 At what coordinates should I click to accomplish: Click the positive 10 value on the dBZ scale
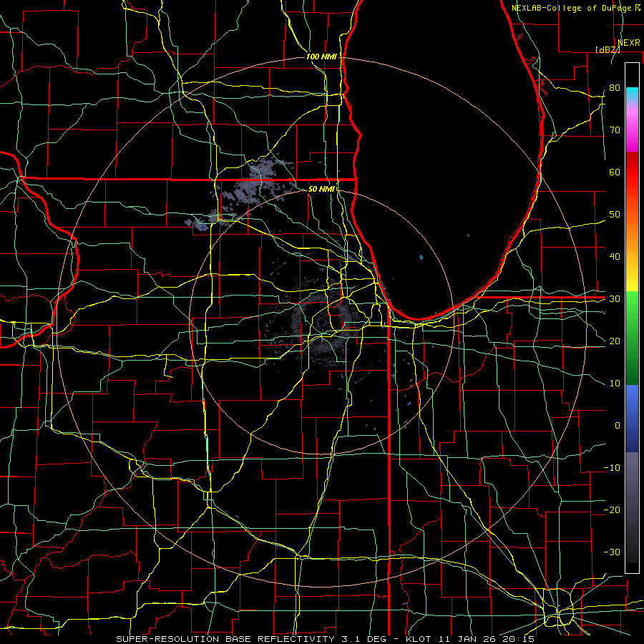[x=615, y=384]
